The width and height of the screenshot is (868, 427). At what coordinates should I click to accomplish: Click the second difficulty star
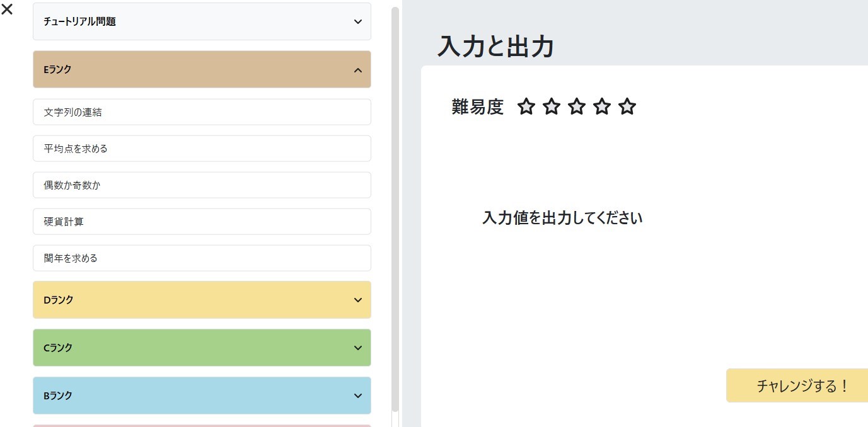[x=551, y=107]
